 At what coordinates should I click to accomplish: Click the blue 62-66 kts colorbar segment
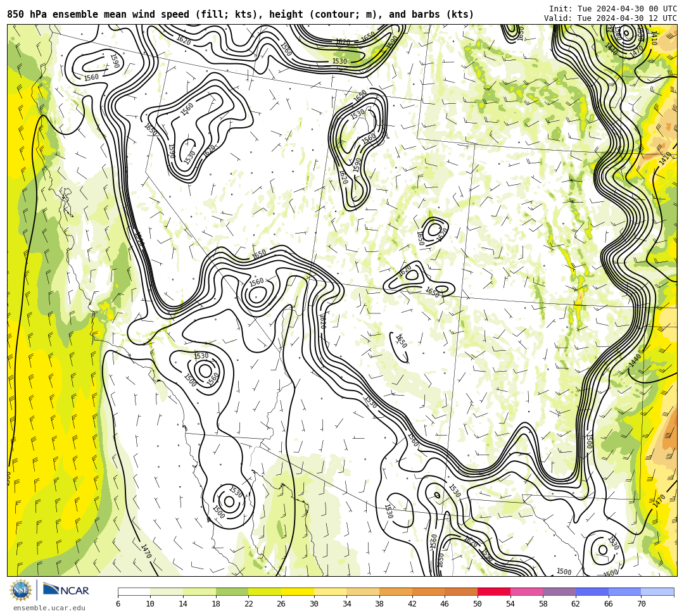tap(592, 591)
